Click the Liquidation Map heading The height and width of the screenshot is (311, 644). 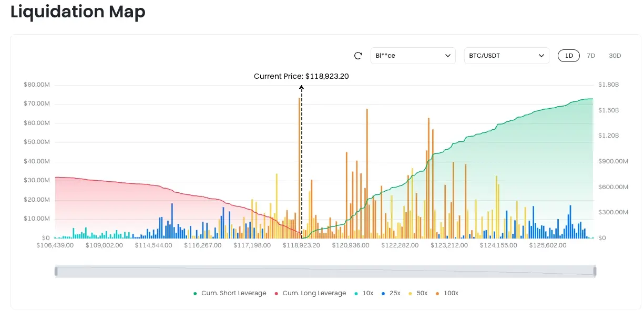tap(78, 12)
